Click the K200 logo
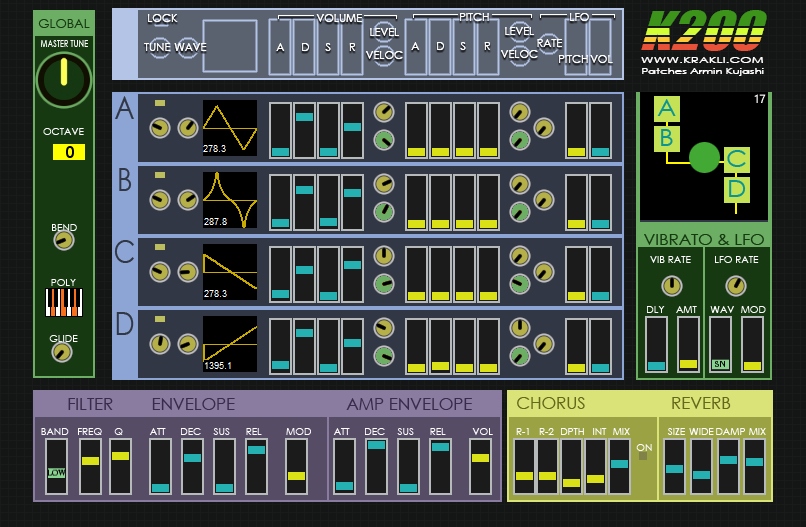This screenshot has height=527, width=806. pyautogui.click(x=705, y=30)
